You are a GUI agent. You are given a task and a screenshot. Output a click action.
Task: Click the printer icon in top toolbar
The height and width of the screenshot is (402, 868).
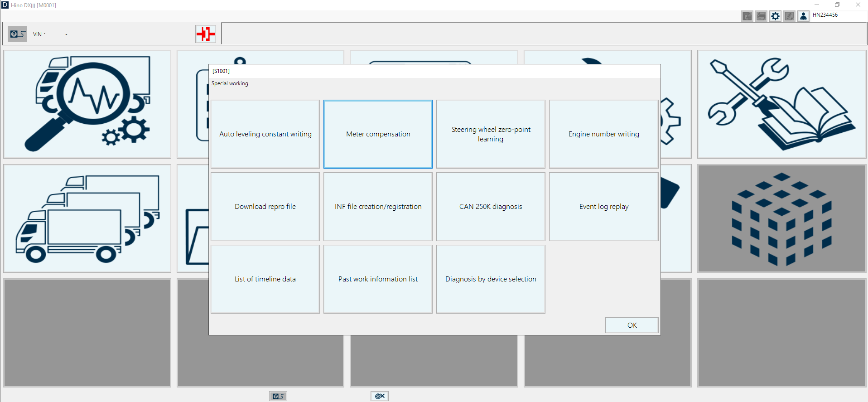pyautogui.click(x=761, y=16)
